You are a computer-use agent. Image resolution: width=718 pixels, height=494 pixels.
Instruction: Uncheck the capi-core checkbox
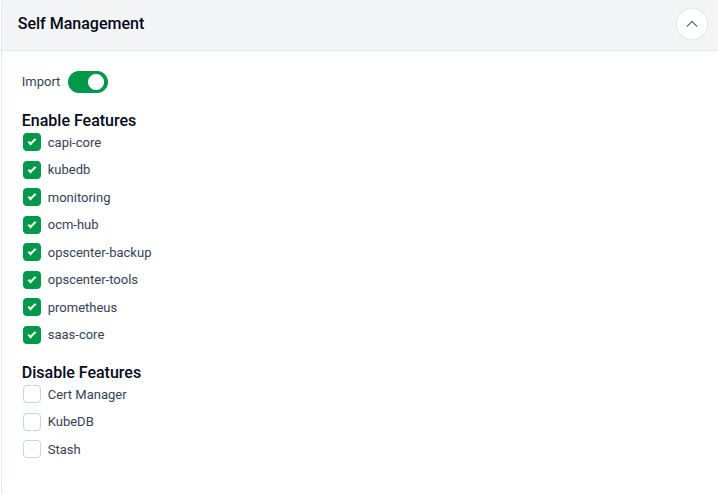pos(32,143)
